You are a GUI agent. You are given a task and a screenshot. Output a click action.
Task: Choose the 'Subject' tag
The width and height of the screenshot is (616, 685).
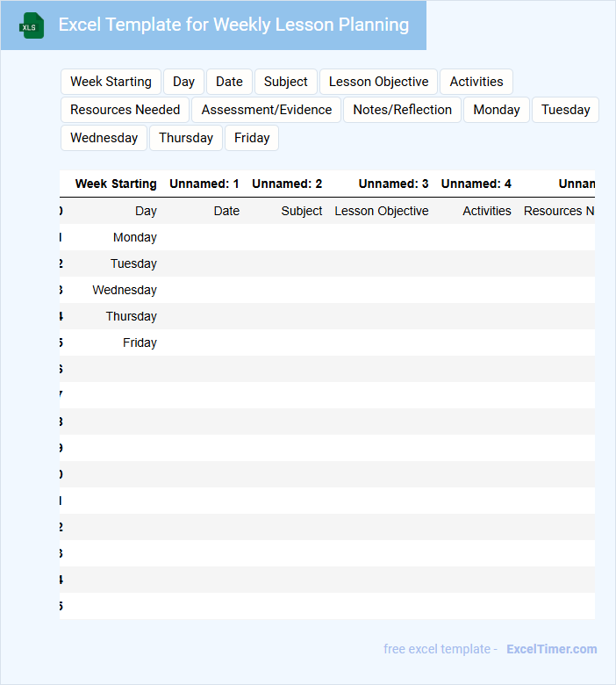pos(285,82)
